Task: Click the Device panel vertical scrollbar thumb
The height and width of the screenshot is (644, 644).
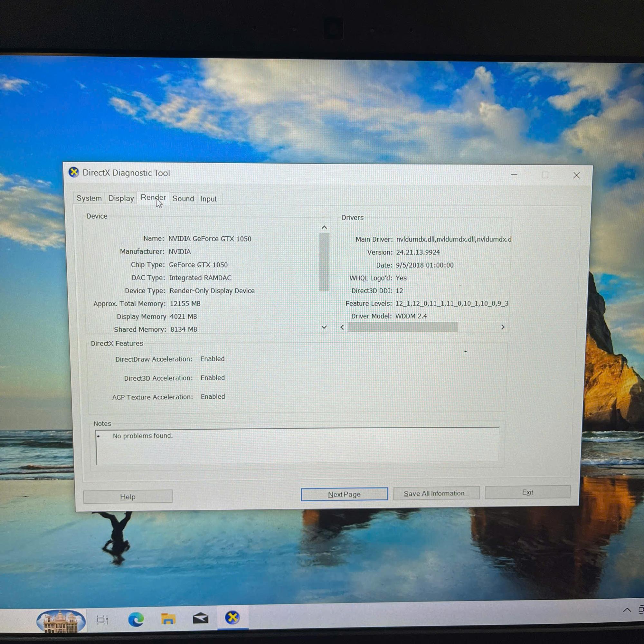Action: point(324,262)
